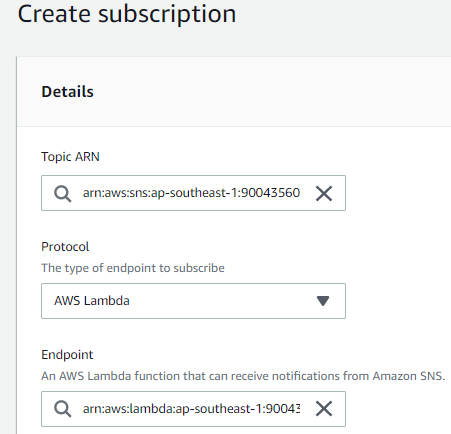Image resolution: width=451 pixels, height=434 pixels.
Task: Click the Topic ARN search magnifier icon
Action: [63, 193]
